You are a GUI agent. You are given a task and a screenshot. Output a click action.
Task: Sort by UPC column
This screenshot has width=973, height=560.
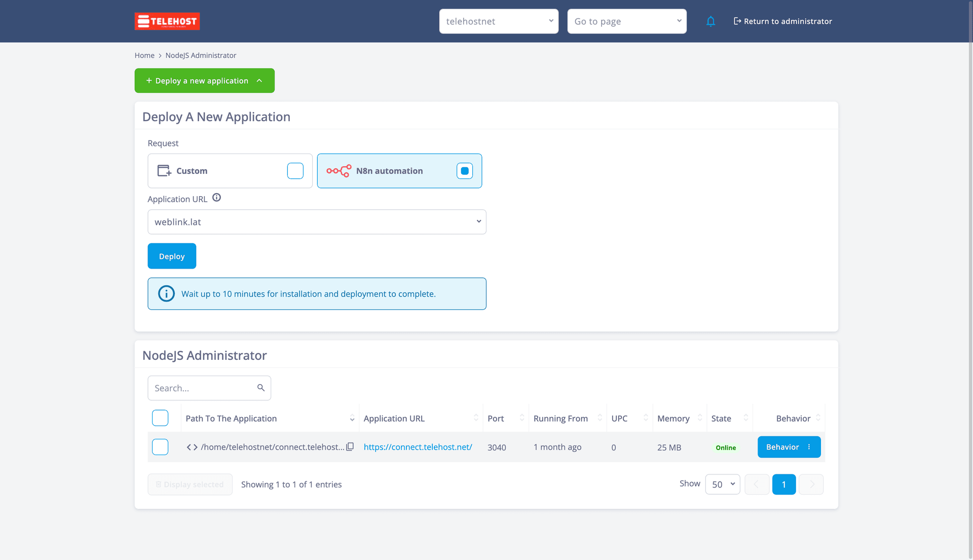646,418
